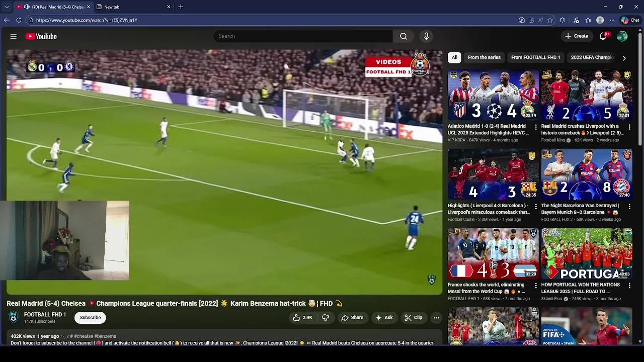
Task: Open options for Bayern 8-2 Barcelona video
Action: pyautogui.click(x=629, y=206)
